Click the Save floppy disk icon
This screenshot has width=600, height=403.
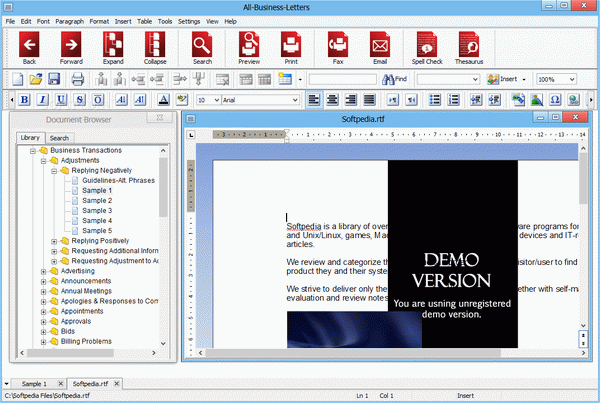[54, 79]
